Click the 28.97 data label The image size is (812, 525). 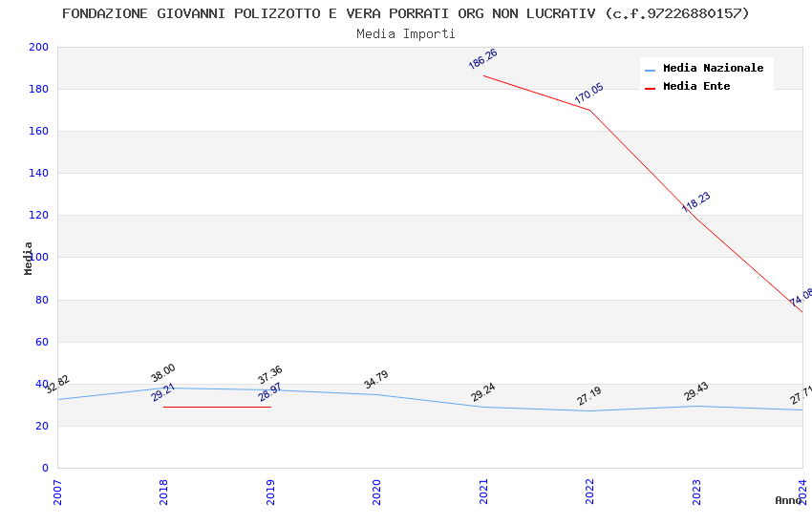tap(269, 392)
